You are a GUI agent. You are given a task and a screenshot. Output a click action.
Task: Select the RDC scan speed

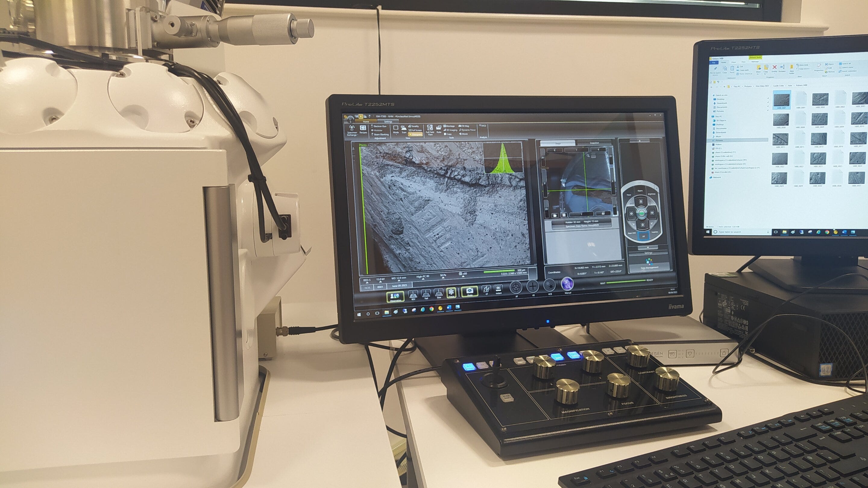[413, 295]
